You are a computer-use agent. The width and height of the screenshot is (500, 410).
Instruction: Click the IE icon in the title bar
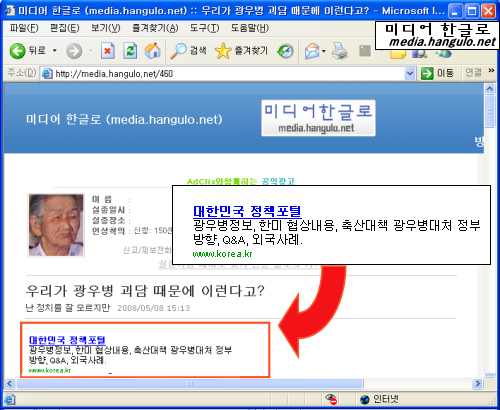tap(10, 10)
